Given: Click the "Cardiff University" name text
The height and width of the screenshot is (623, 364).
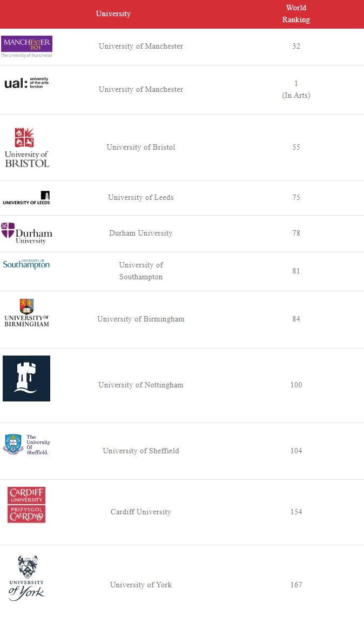Looking at the screenshot, I should 141,512.
